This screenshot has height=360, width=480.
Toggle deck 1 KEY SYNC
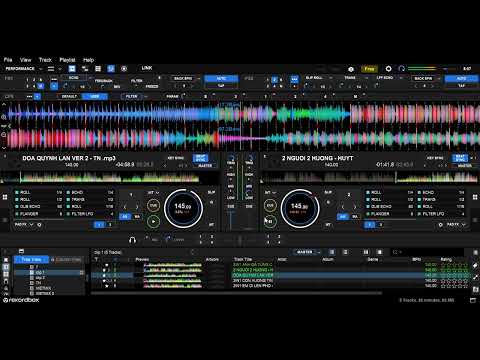[x=176, y=158]
